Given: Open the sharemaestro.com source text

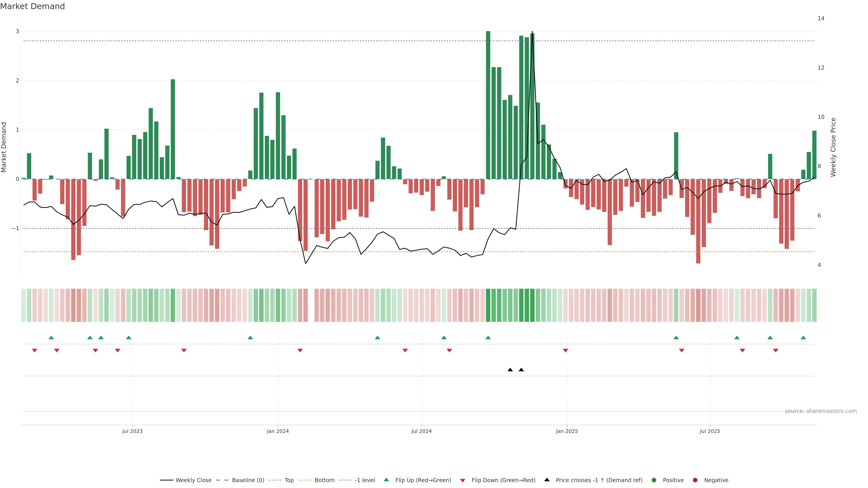Looking at the screenshot, I should point(821,411).
